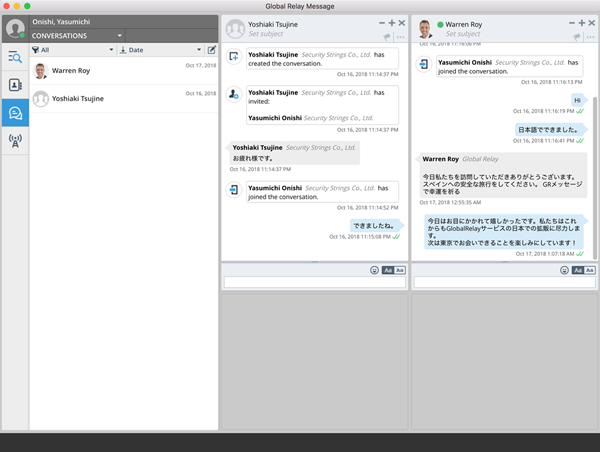Click the macOS yellow minimize button
Screen dimensions: 600x452
pyautogui.click(x=17, y=6)
